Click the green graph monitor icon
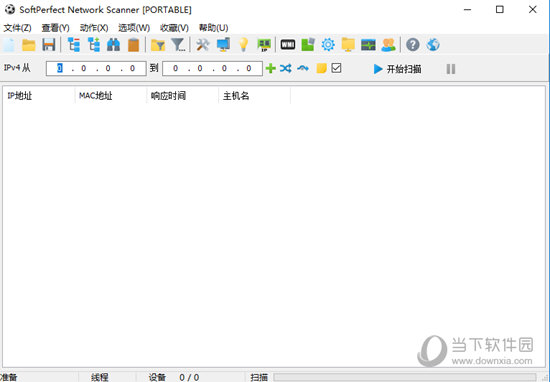 (x=368, y=45)
